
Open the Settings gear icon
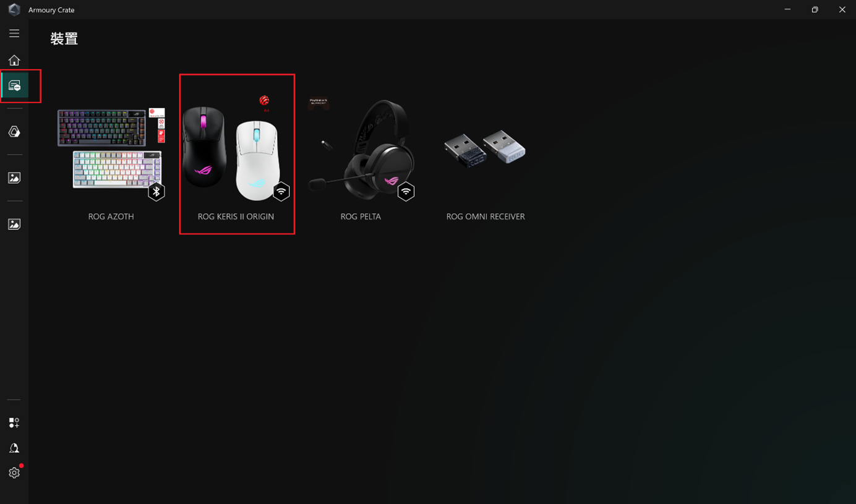[14, 472]
